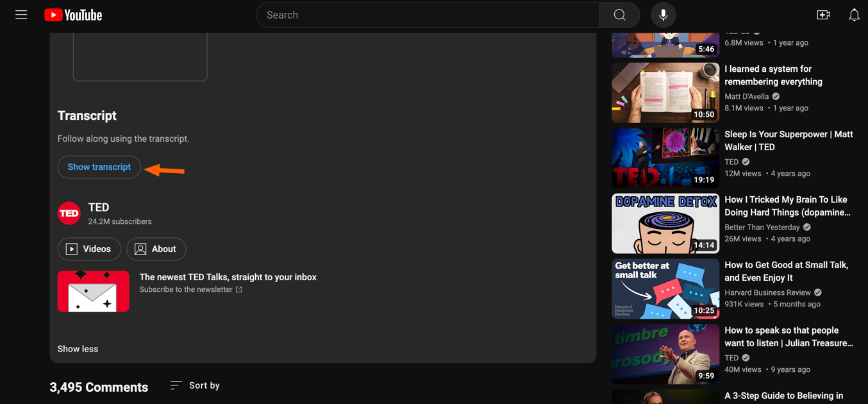Open the Dopamine Detox thumbnail
This screenshot has width=868, height=404.
point(665,224)
